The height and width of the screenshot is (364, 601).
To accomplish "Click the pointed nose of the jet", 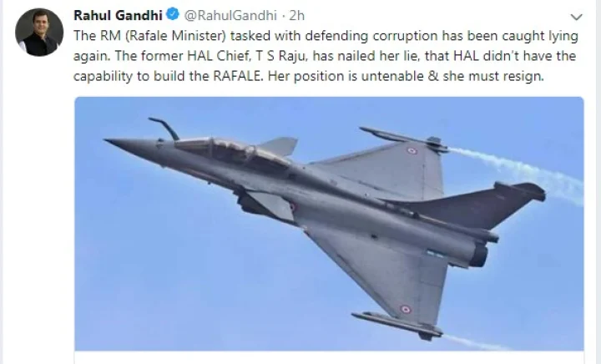I will (x=111, y=144).
